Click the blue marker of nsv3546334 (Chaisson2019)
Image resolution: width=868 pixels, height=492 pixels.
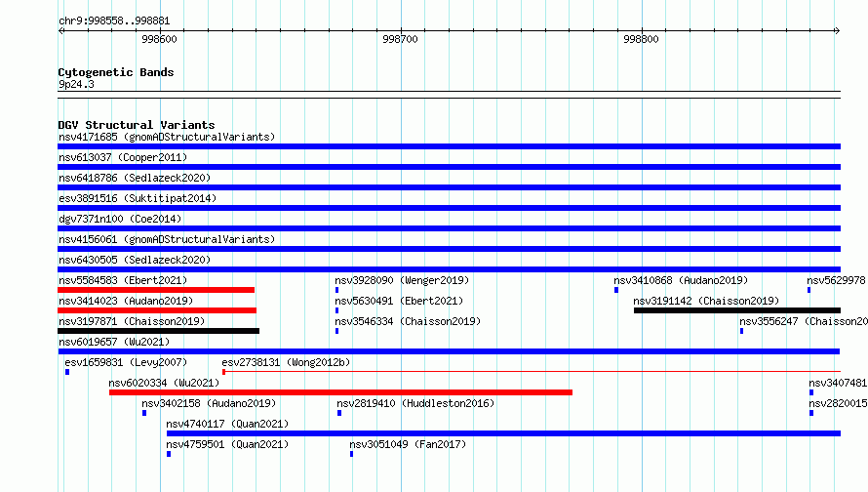(337, 331)
